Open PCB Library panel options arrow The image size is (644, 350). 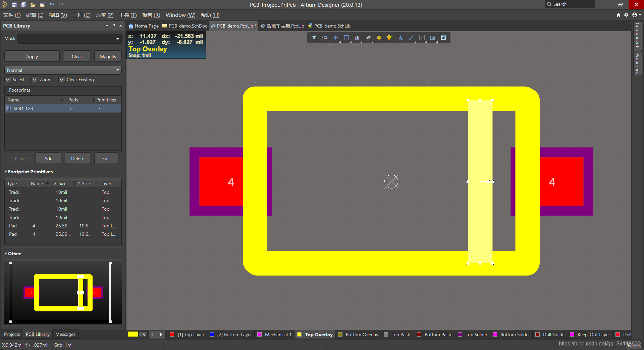point(107,26)
